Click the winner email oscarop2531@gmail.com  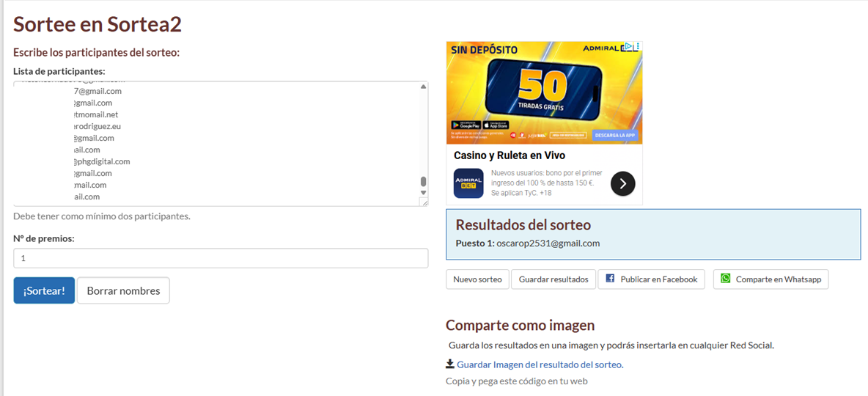click(x=548, y=243)
